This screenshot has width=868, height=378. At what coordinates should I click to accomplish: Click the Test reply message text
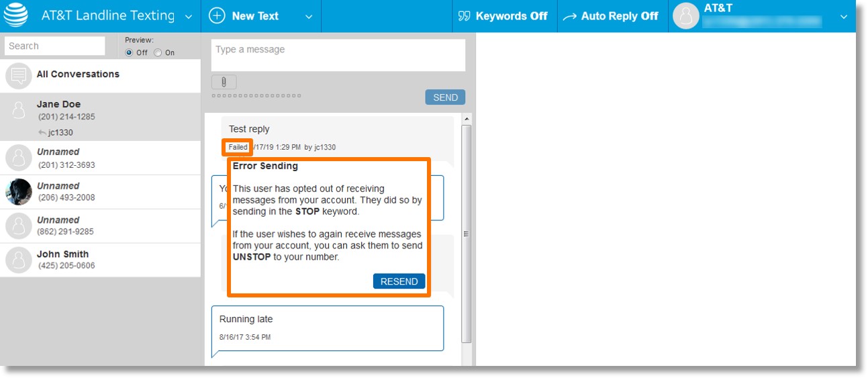coord(249,129)
